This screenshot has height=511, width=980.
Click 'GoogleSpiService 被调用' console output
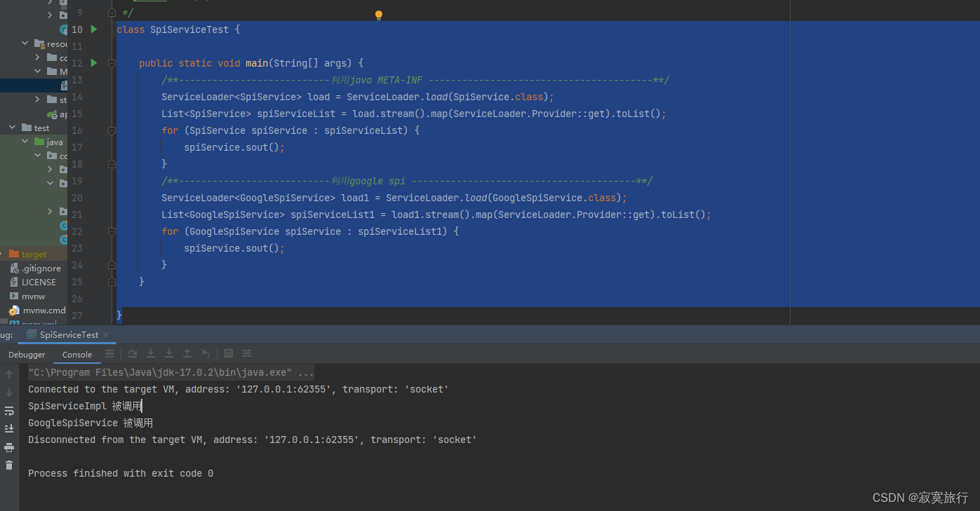(x=90, y=423)
